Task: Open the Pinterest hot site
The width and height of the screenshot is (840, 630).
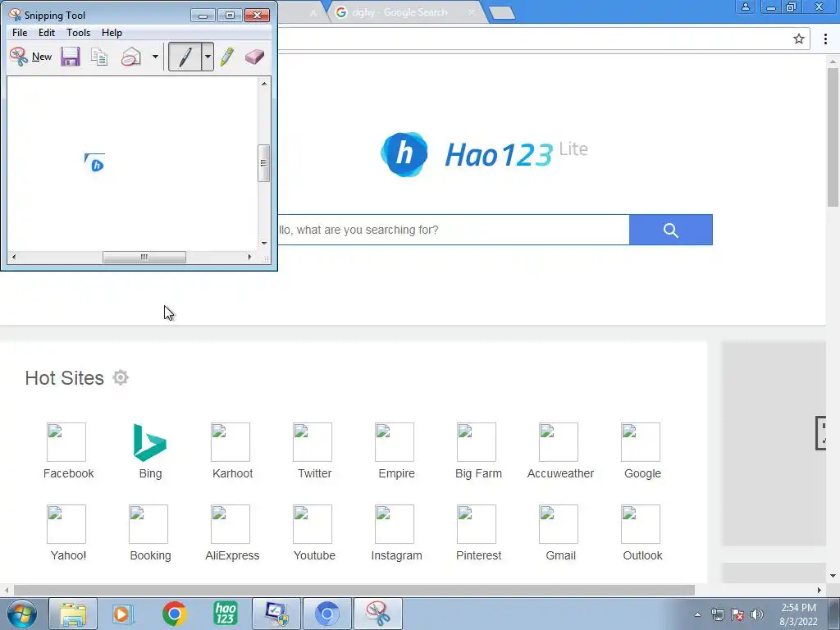Action: [478, 533]
